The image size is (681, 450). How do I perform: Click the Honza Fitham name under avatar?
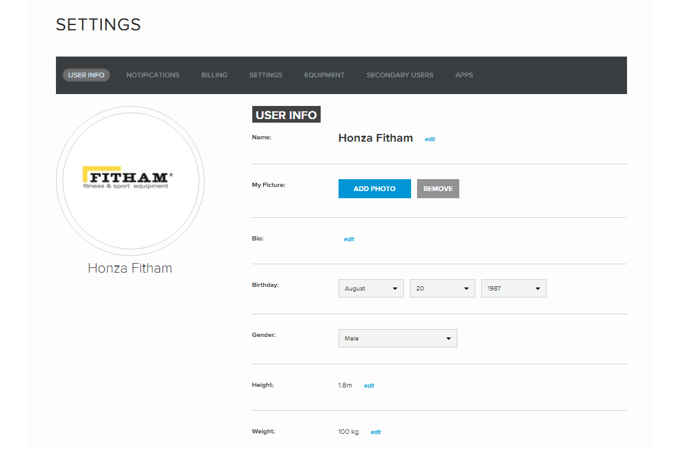(130, 268)
